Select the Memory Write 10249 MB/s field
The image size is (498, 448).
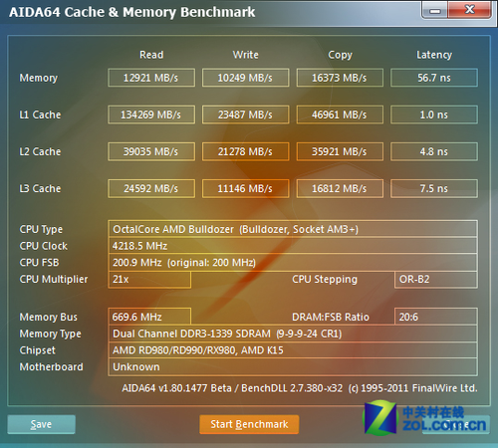(x=246, y=78)
